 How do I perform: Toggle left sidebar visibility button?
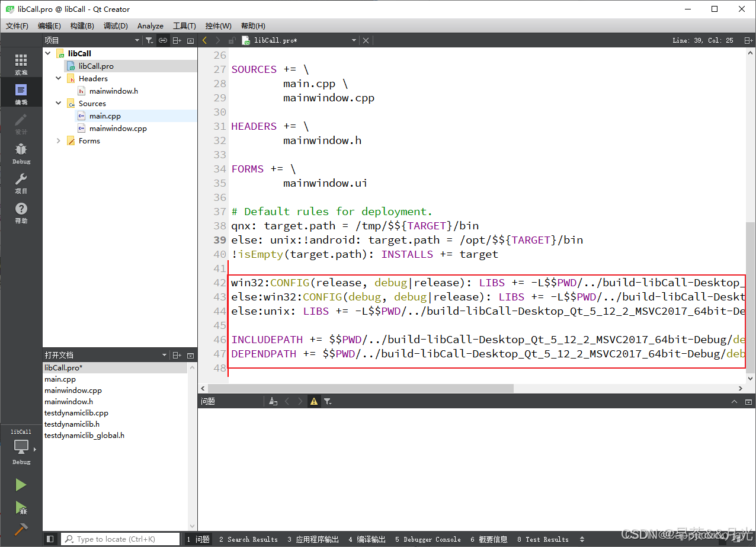point(50,539)
